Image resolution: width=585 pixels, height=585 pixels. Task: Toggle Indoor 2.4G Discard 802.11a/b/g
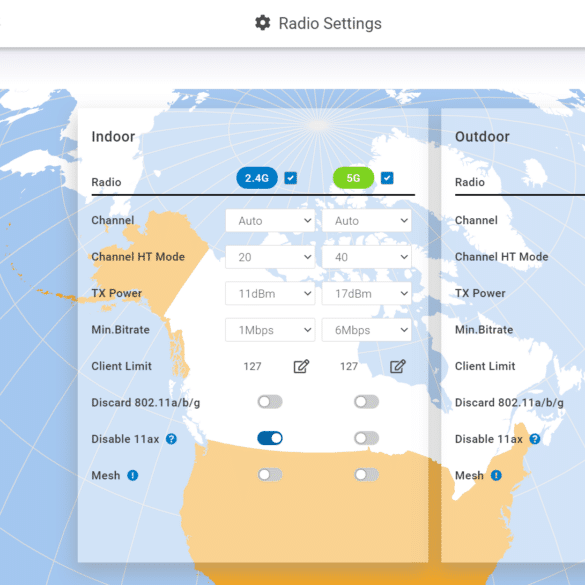pos(270,402)
